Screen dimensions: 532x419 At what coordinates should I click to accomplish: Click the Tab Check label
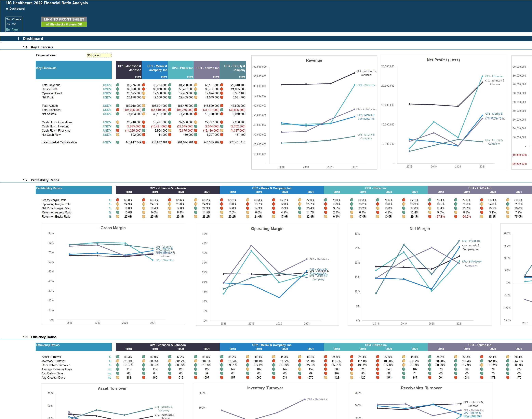click(14, 19)
